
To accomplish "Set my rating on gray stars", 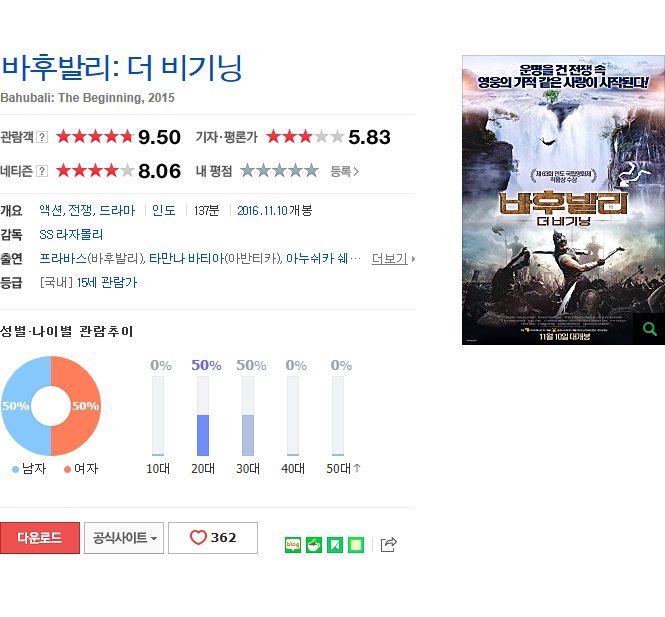I will 279,170.
